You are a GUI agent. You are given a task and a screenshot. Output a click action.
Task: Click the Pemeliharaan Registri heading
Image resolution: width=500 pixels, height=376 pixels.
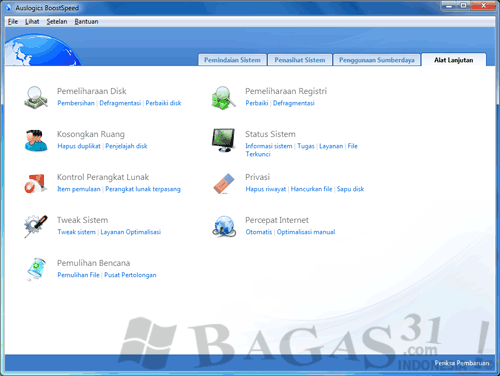pos(286,91)
